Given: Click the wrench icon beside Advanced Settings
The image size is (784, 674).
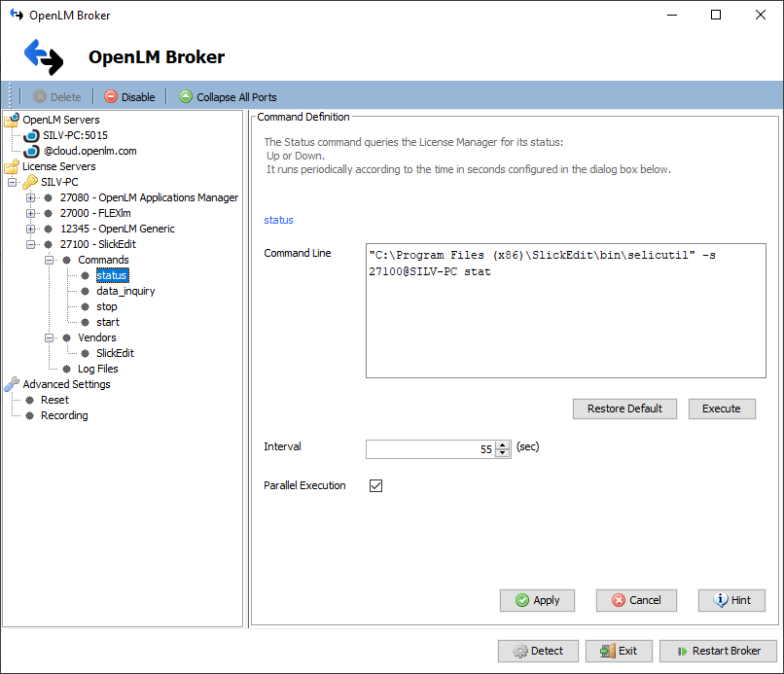Looking at the screenshot, I should [12, 384].
